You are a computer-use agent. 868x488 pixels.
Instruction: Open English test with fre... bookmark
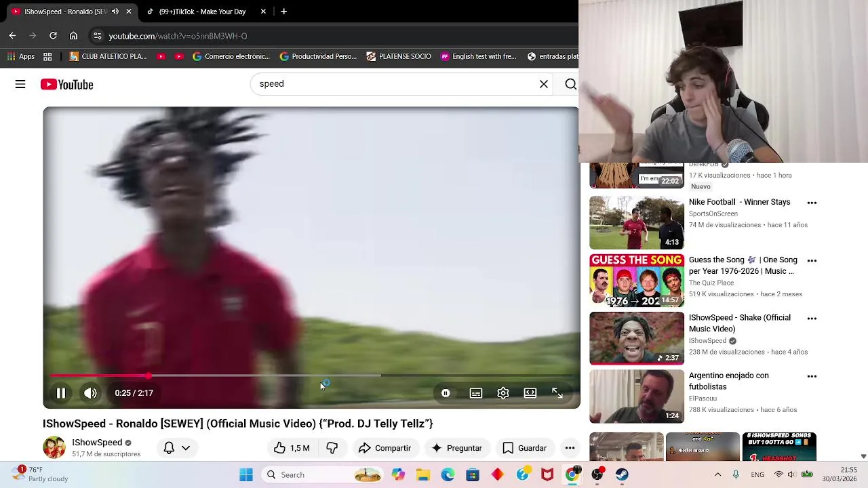(x=478, y=56)
